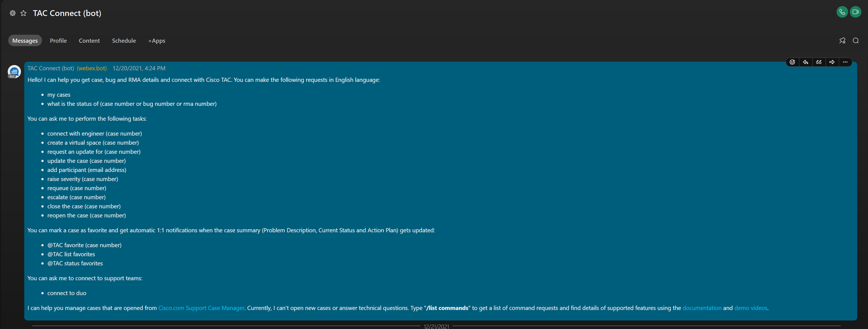Click the +Apps button
This screenshot has height=329, width=868.
(156, 40)
